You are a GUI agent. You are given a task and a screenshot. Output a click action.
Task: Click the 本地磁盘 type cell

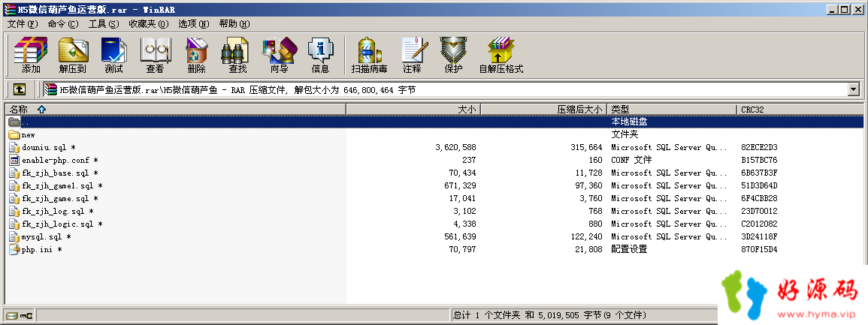click(x=629, y=122)
